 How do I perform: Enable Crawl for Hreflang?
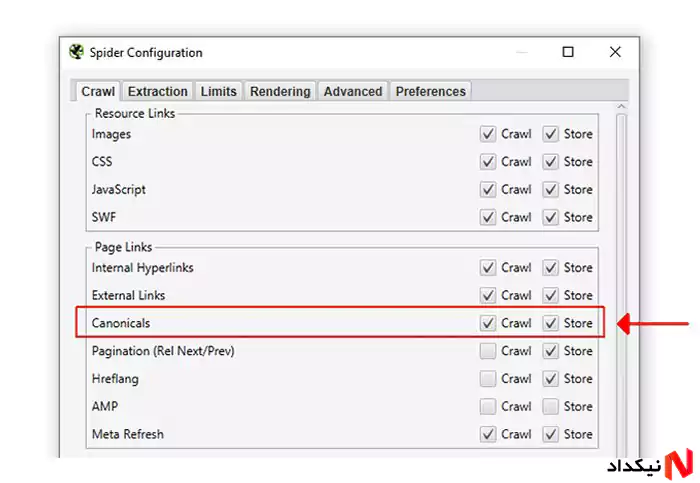488,379
